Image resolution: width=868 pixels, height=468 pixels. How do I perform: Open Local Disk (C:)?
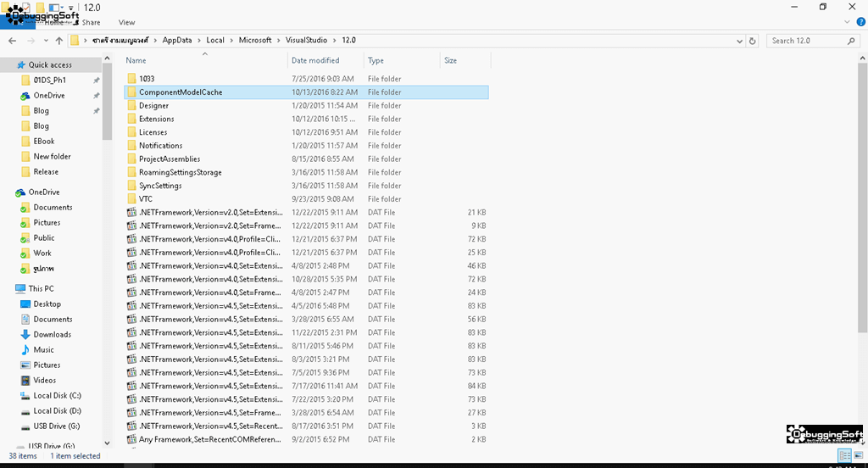57,395
